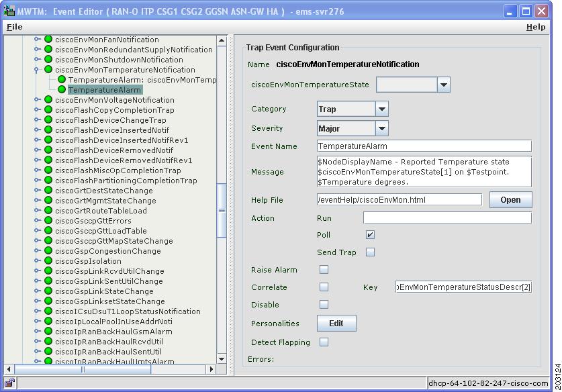Select ciscoFlashDeviceRemovedNotif in tree

tap(114, 150)
